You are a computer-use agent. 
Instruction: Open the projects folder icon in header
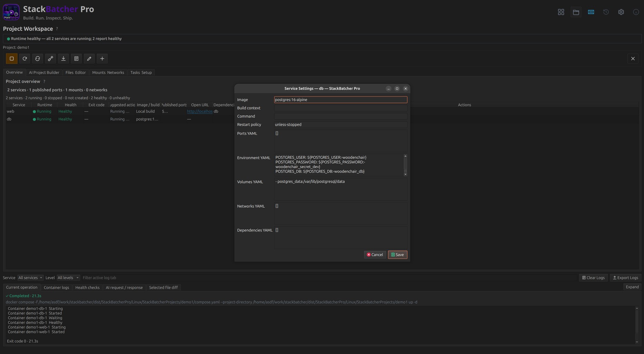pyautogui.click(x=576, y=12)
